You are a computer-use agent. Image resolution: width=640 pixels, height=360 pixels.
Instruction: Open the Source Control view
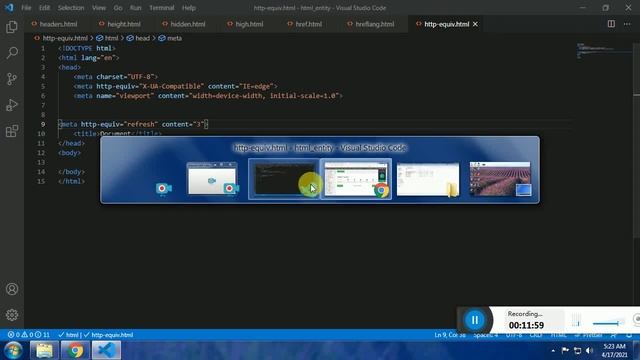[12, 79]
